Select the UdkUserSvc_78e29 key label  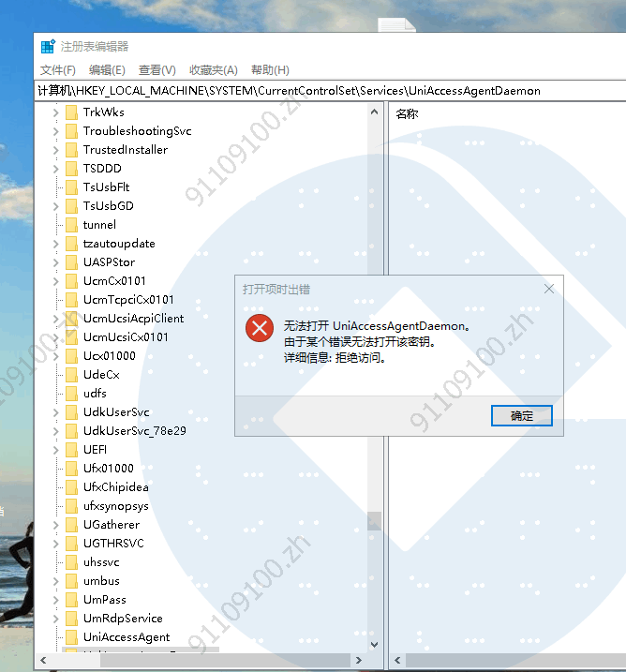135,431
